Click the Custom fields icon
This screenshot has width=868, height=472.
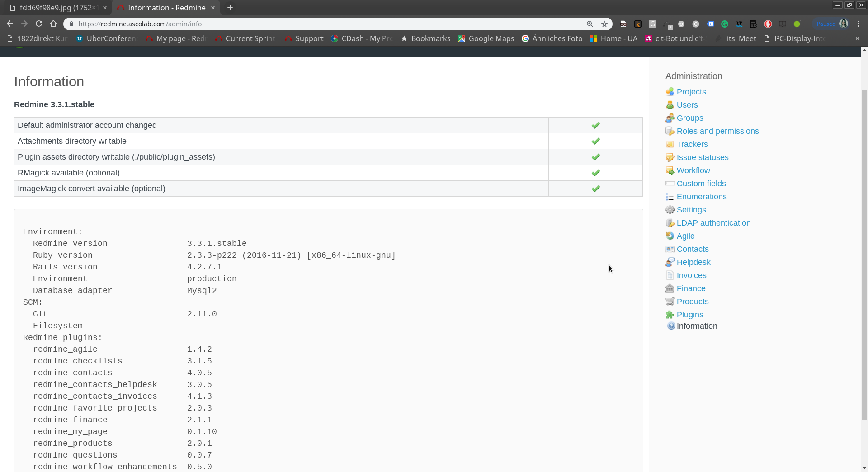(670, 184)
